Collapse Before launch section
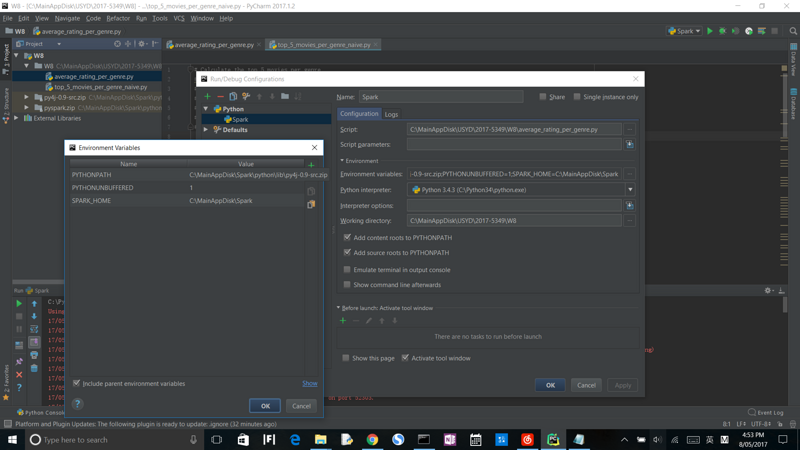The width and height of the screenshot is (800, 450). click(338, 308)
